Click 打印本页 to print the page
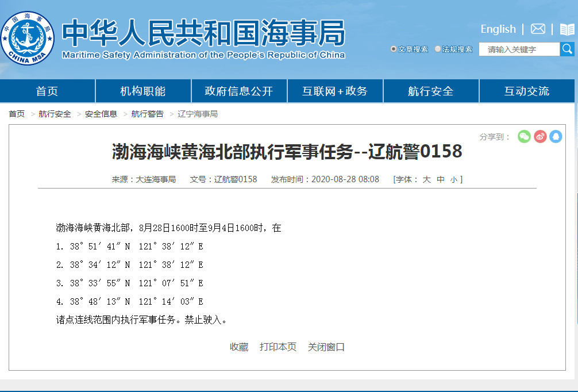Screen dimensions: 578x392 pyautogui.click(x=278, y=347)
